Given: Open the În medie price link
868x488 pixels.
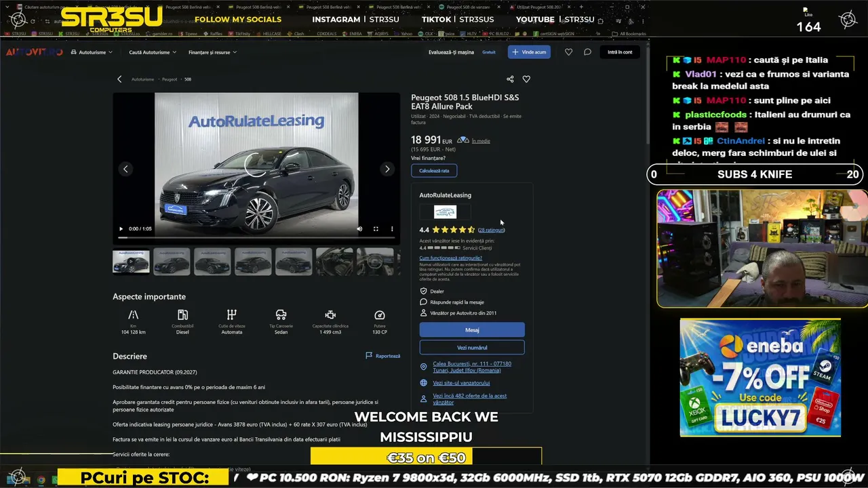Looking at the screenshot, I should tap(481, 141).
